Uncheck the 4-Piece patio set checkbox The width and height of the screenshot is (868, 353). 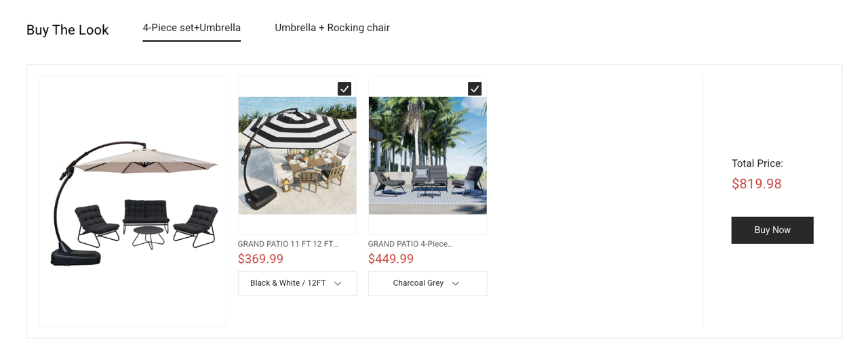click(x=475, y=89)
